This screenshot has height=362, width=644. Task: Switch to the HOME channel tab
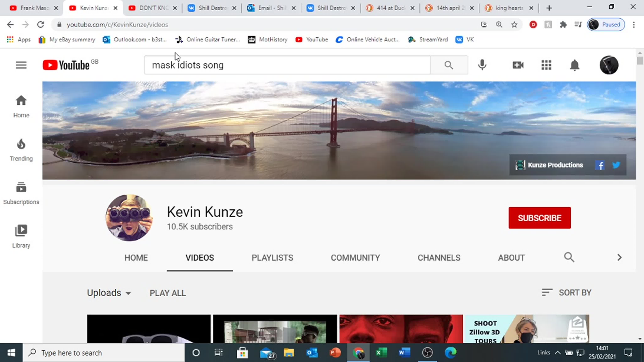[136, 257]
